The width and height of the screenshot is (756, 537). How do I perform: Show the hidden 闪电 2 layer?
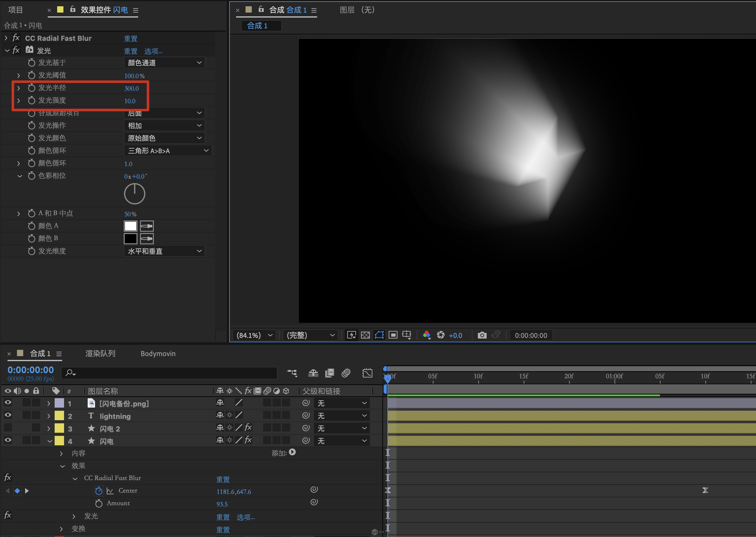(8, 428)
